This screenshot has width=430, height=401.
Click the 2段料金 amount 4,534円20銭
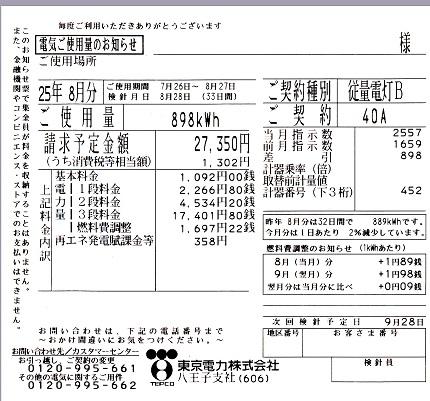217,202
